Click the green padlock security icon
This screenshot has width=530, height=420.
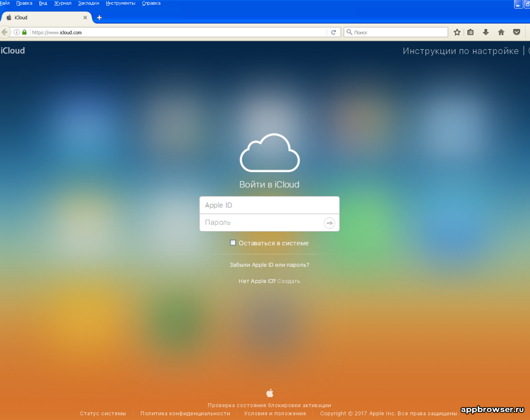pos(24,32)
